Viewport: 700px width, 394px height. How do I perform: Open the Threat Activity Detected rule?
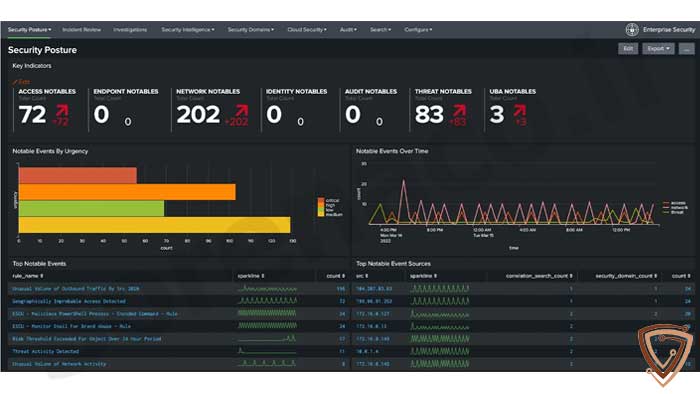46,351
